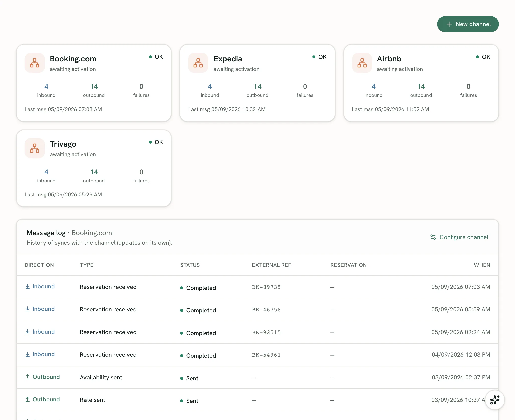Click the Airbnb network icon
Screen dimensions: 515x420
[x=362, y=63]
